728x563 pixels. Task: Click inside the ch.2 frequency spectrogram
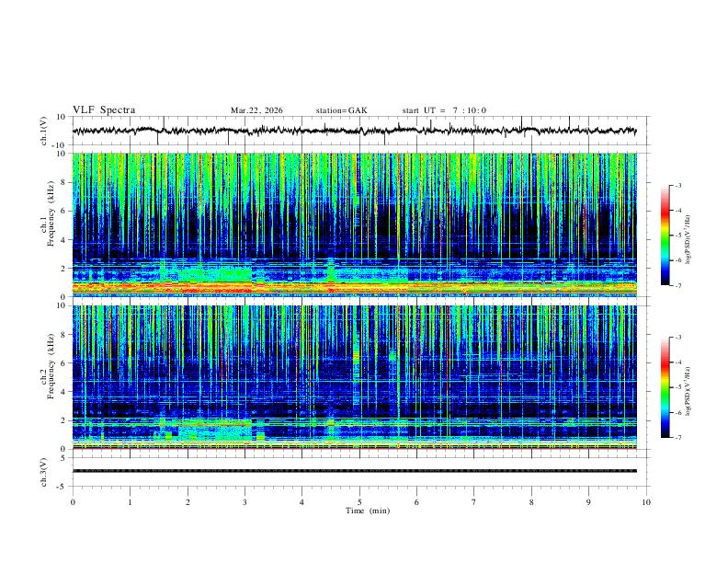354,377
